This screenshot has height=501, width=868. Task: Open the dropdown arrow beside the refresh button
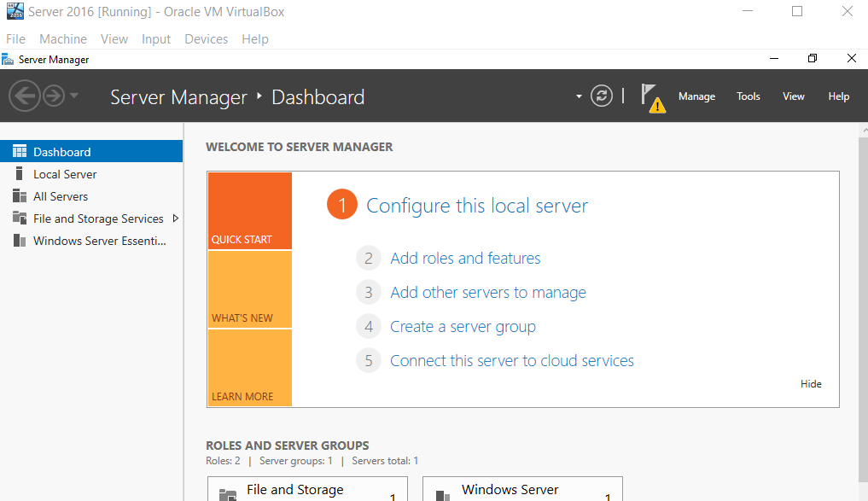[579, 96]
